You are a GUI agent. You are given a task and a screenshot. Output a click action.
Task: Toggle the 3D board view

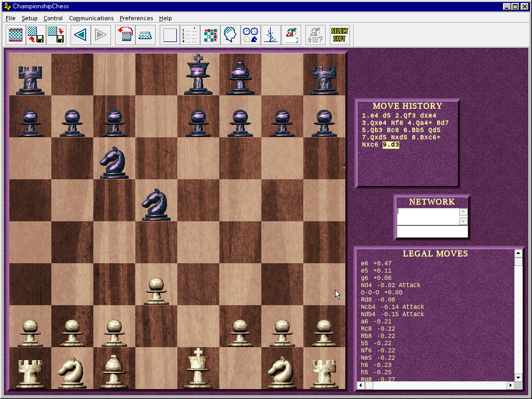click(x=145, y=34)
